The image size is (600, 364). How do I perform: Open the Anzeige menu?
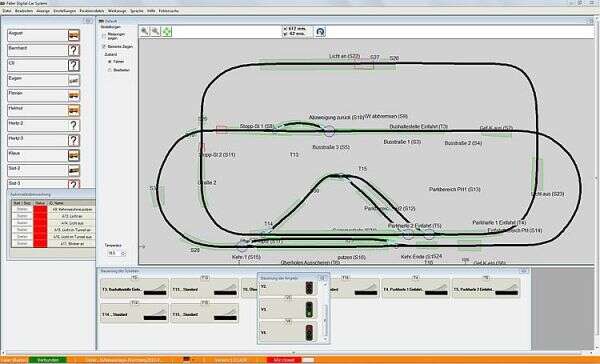click(x=43, y=11)
